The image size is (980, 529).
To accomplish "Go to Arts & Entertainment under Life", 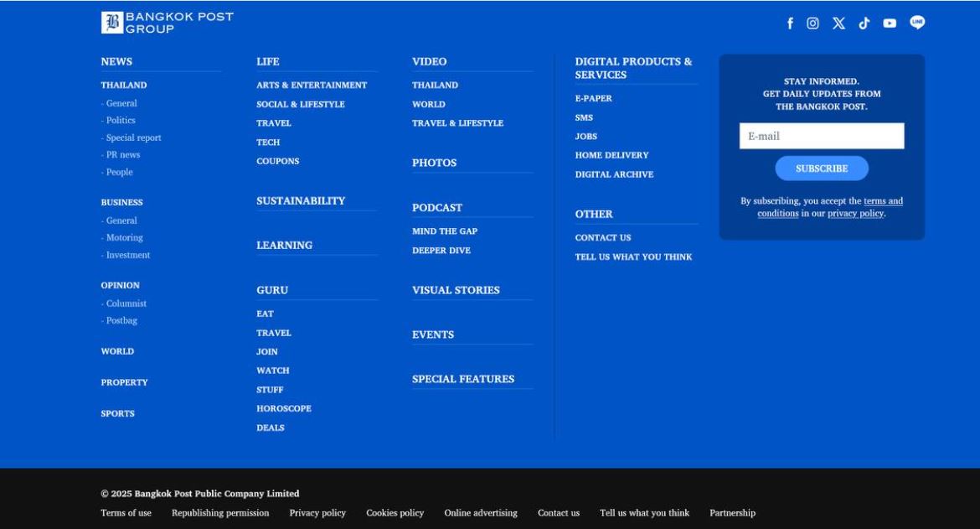I will point(312,86).
